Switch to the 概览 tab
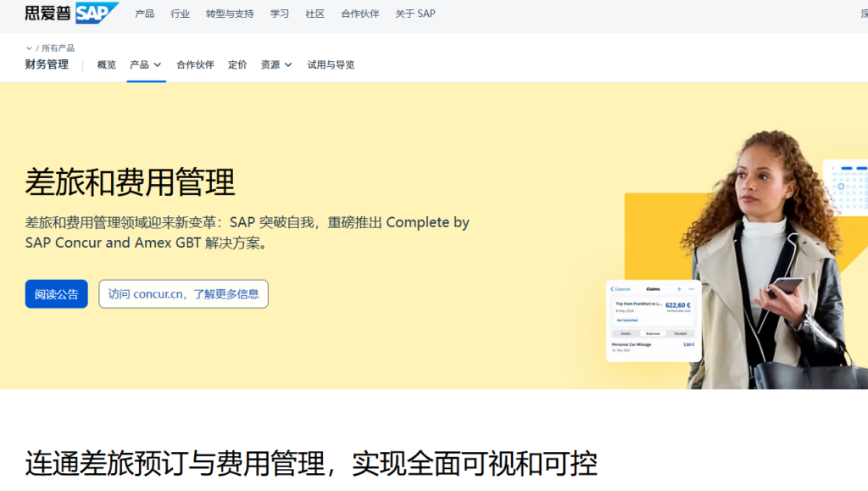The image size is (868, 491). click(106, 64)
